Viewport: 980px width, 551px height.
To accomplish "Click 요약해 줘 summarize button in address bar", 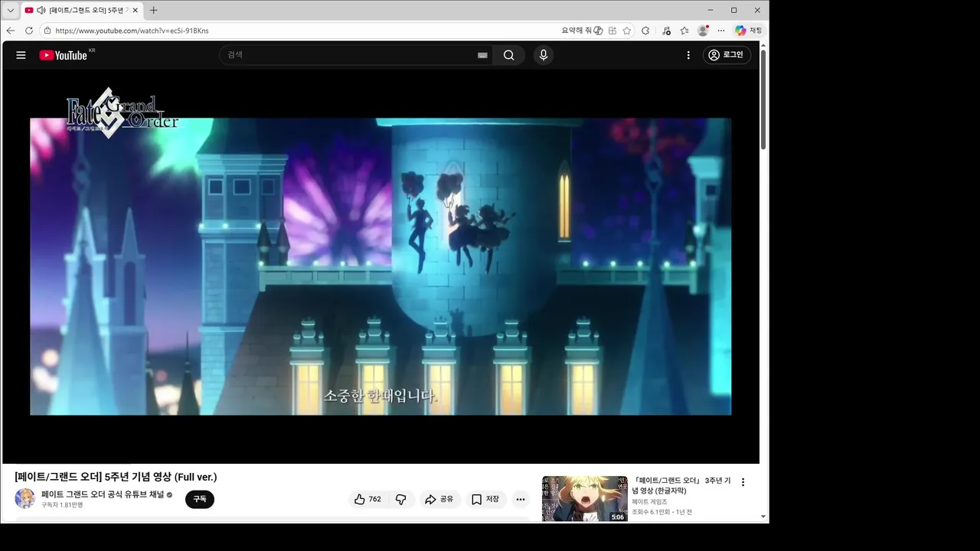I will click(x=582, y=31).
